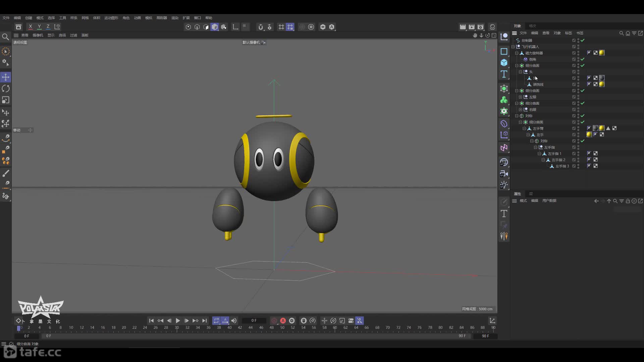Collapse the 头 null node
Image resolution: width=644 pixels, height=362 pixels.
point(520,72)
